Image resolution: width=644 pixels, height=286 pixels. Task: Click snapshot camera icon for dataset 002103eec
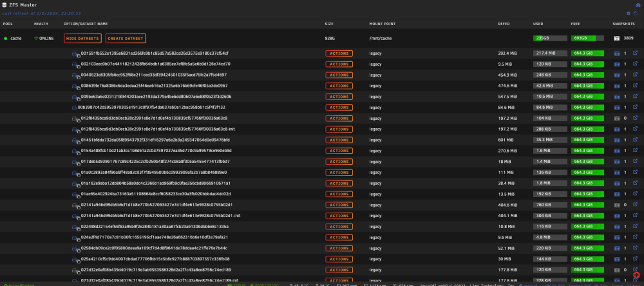[x=616, y=64]
